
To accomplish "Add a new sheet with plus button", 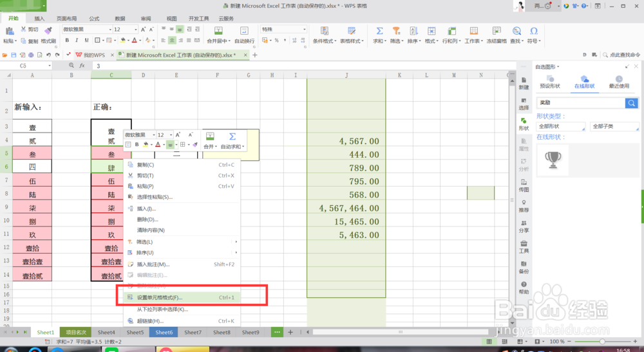I will [290, 332].
